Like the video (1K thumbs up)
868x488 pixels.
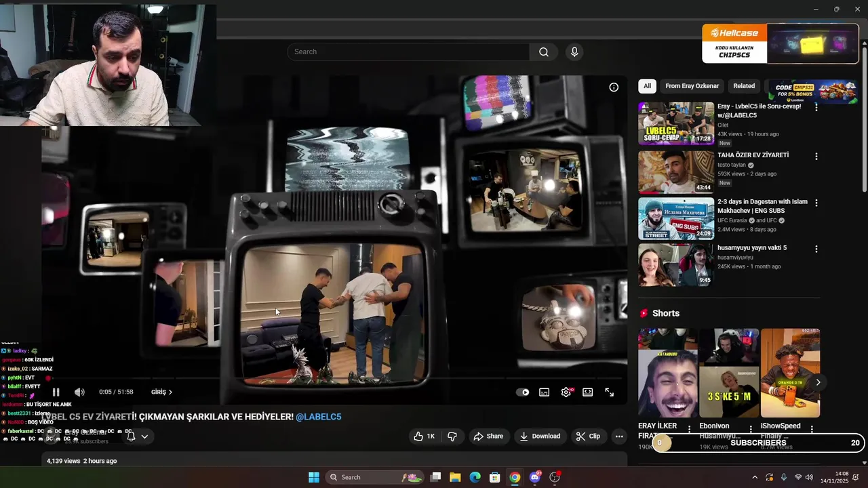click(x=424, y=436)
